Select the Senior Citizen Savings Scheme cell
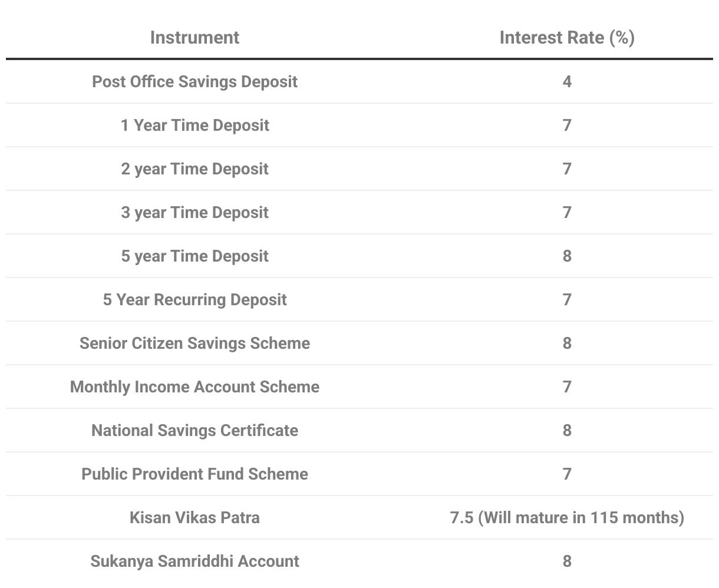The height and width of the screenshot is (588, 719). click(194, 343)
